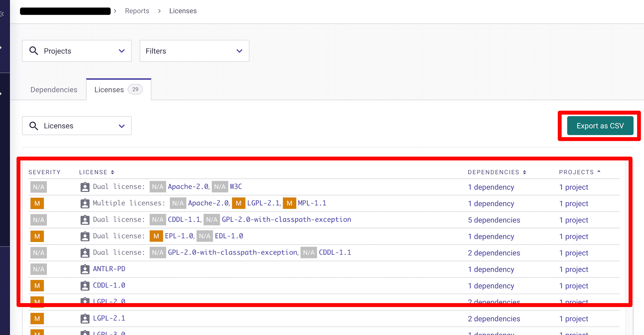Open 1 dependency for ANTLR-PD row
644x335 pixels.
point(491,269)
